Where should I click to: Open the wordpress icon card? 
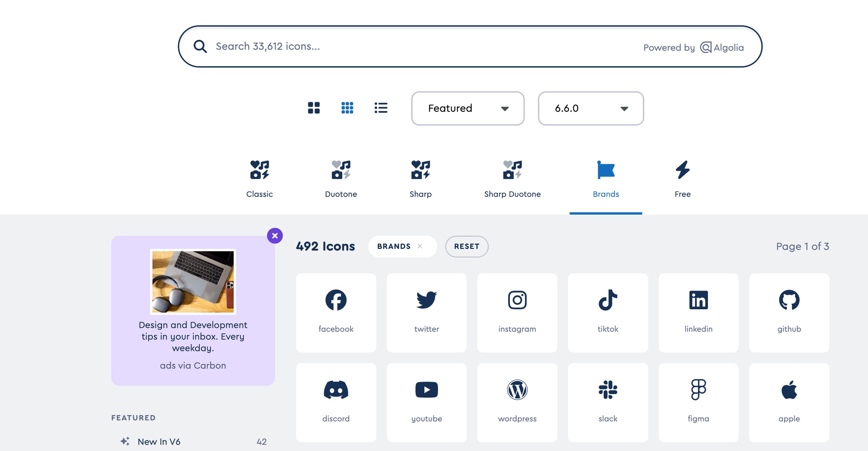click(517, 402)
